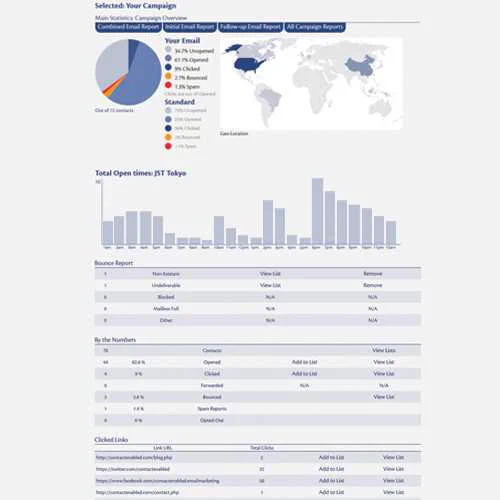Click Standard Opened legend dot

(x=168, y=119)
